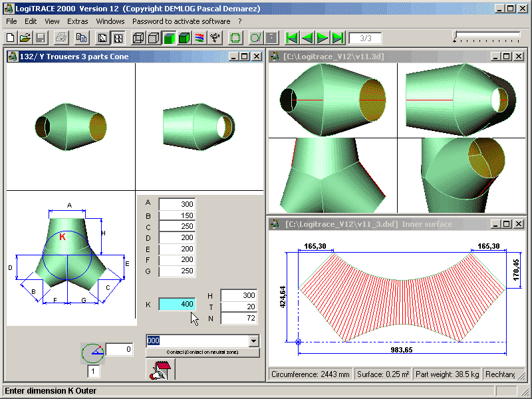Click the 3D rotation axes toolbar icon
Screen dimensions: 532x399
pos(215,38)
